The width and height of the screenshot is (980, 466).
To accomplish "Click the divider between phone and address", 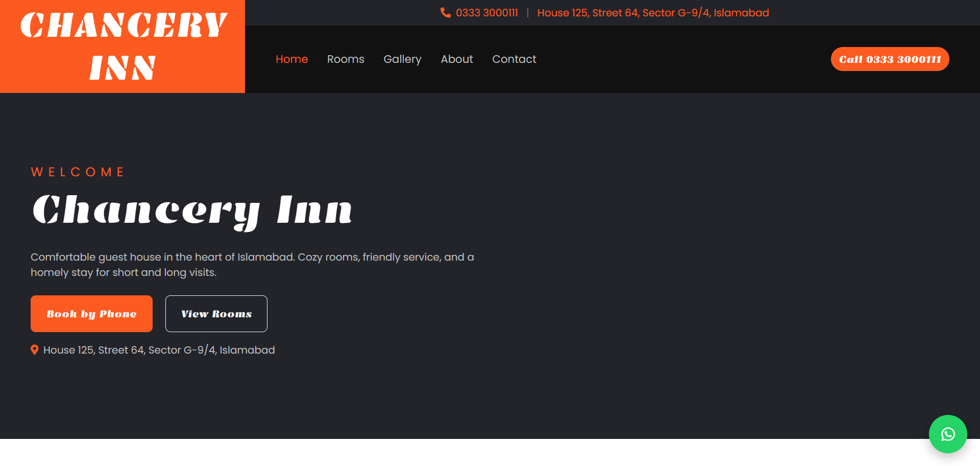I will [x=527, y=13].
